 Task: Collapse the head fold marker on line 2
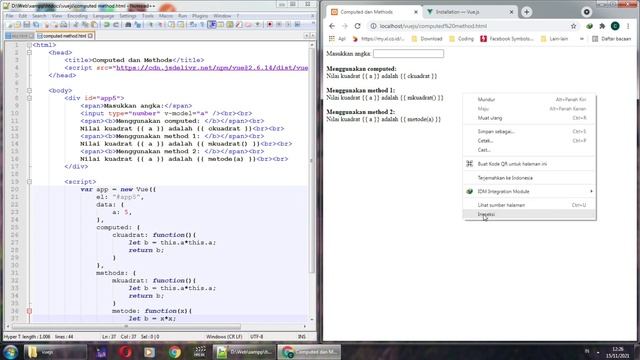29,53
